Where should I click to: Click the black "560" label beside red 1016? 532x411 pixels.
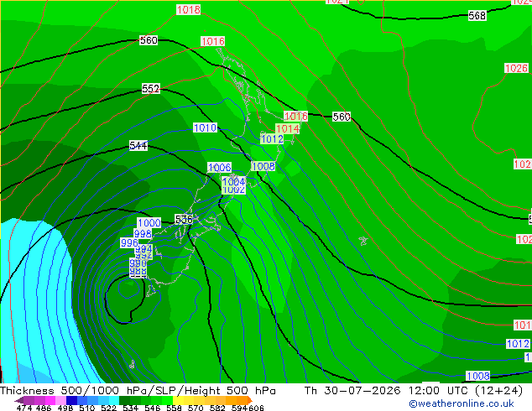tap(342, 117)
